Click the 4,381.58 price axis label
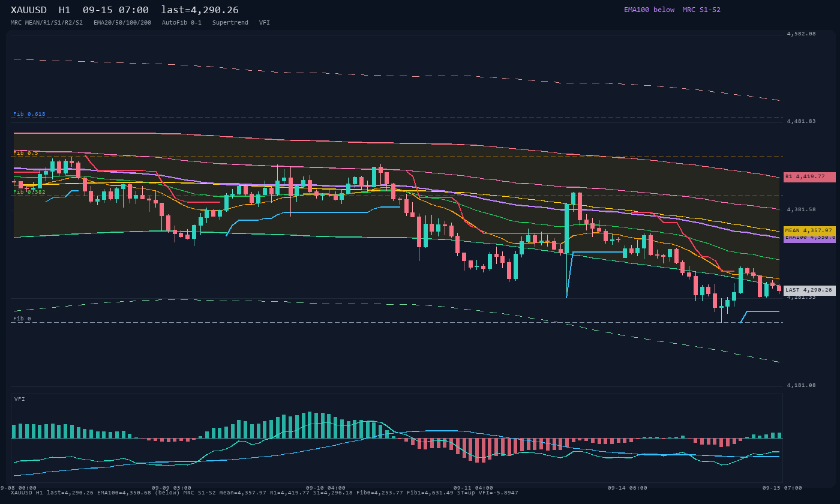This screenshot has height=504, width=840. [x=801, y=209]
